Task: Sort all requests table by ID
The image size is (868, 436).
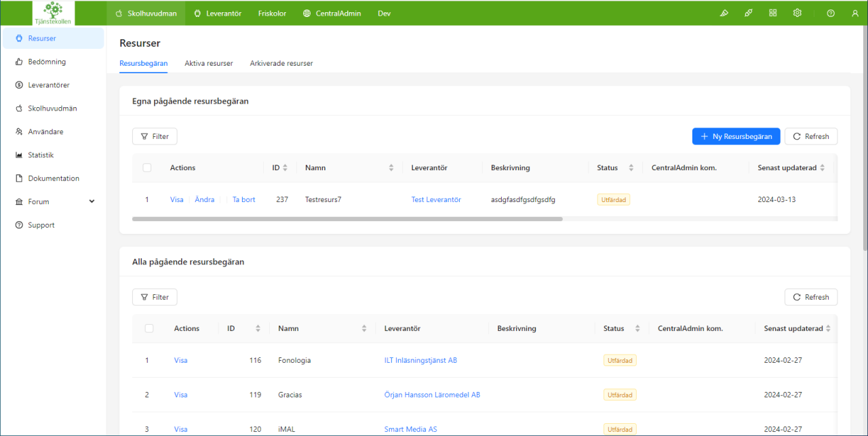Action: (258, 328)
